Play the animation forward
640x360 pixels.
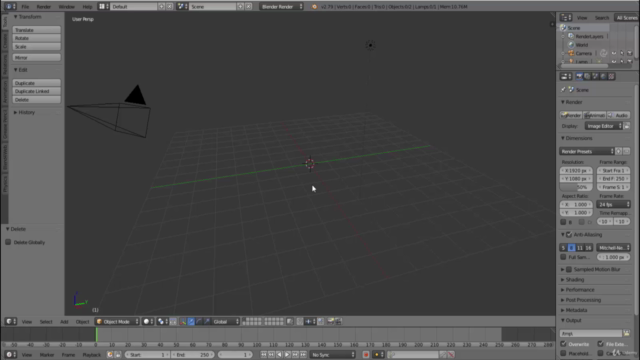tap(287, 355)
